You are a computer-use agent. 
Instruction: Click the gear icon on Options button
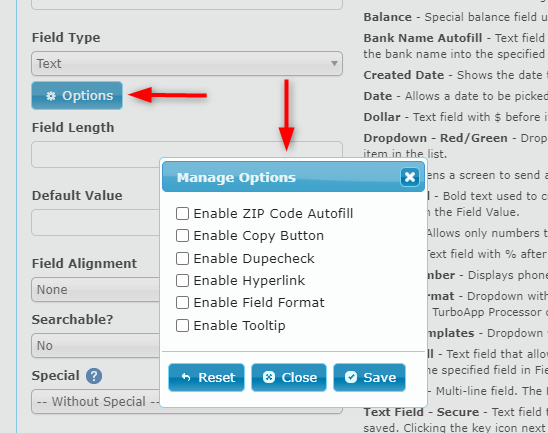tap(51, 96)
